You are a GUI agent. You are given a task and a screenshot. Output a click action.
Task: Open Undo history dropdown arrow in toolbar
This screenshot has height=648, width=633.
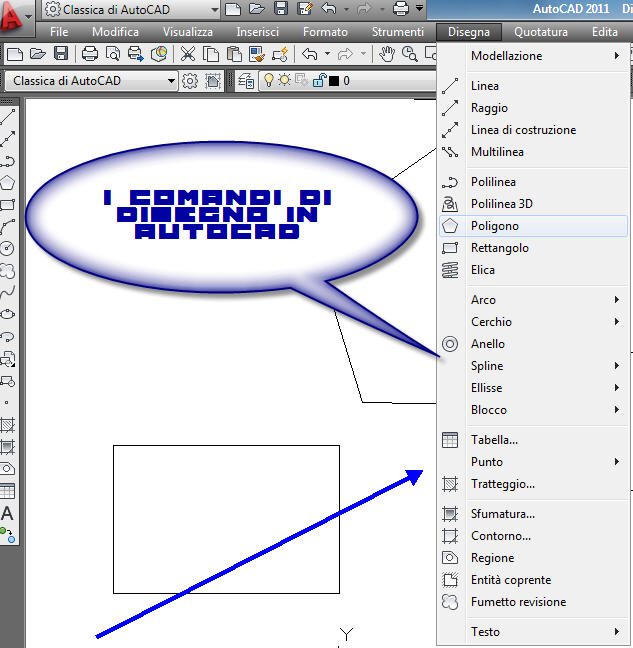coord(327,54)
